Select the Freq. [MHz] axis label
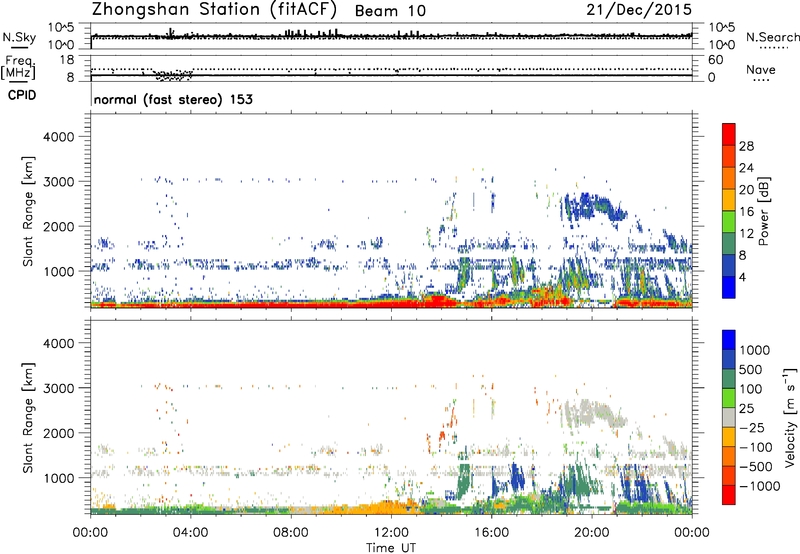The image size is (800, 554). [x=19, y=68]
